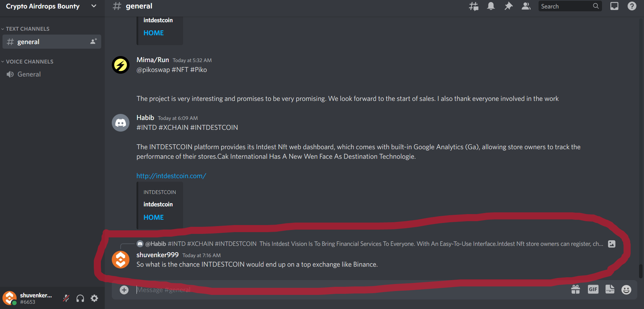The height and width of the screenshot is (309, 644).
Task: Toggle headphones deafen
Action: point(80,298)
